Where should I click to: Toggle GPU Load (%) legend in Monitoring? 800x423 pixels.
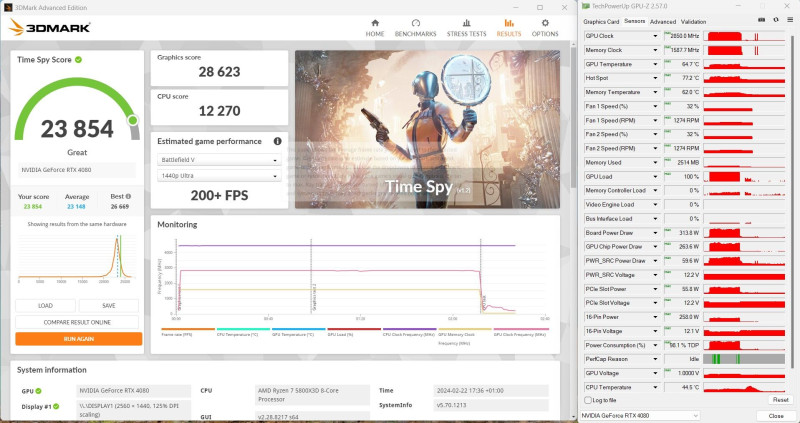[x=354, y=332]
